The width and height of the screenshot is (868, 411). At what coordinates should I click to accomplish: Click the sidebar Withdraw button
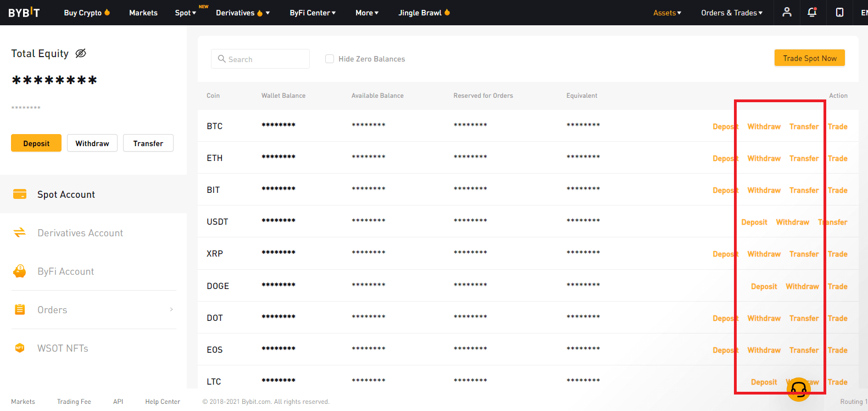[x=92, y=143]
